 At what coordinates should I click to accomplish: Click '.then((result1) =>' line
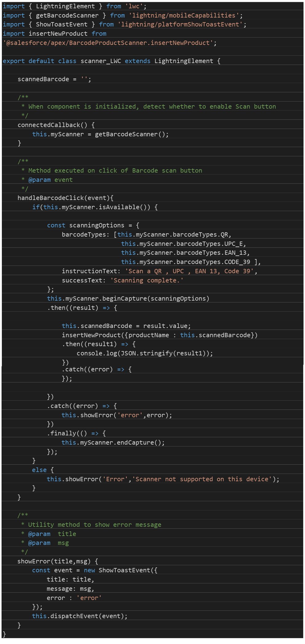point(99,344)
